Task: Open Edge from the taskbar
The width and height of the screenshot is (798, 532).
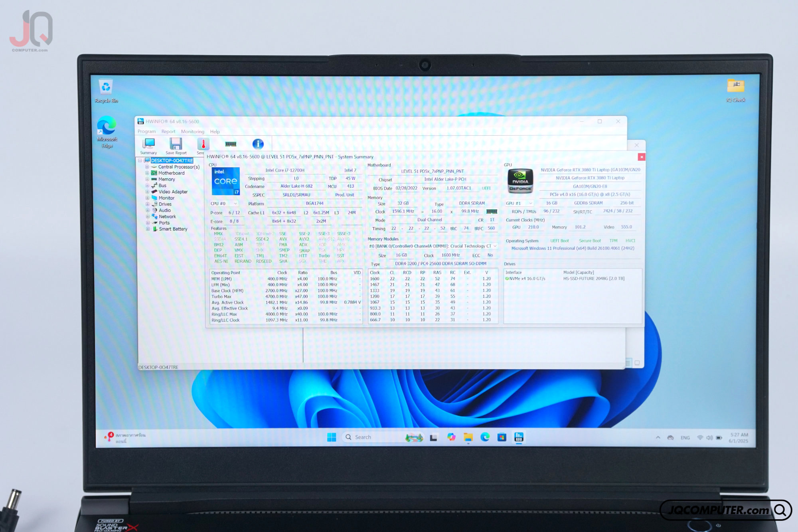Action: coord(485,437)
